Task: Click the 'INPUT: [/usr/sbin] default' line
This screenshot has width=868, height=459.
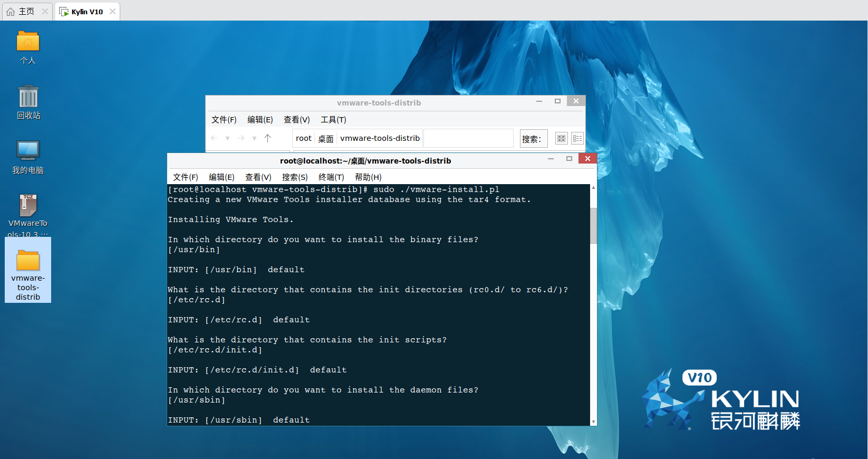Action: [x=239, y=420]
